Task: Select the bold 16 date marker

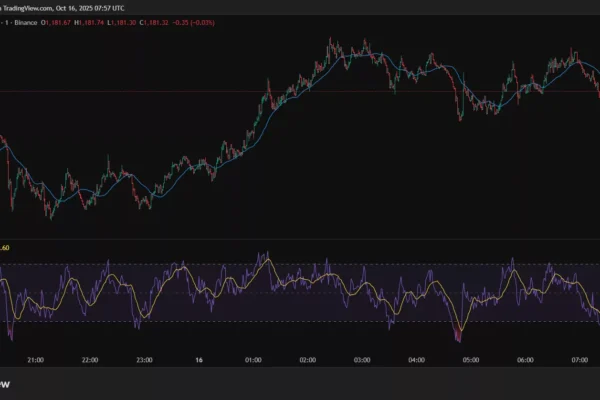Action: point(198,358)
